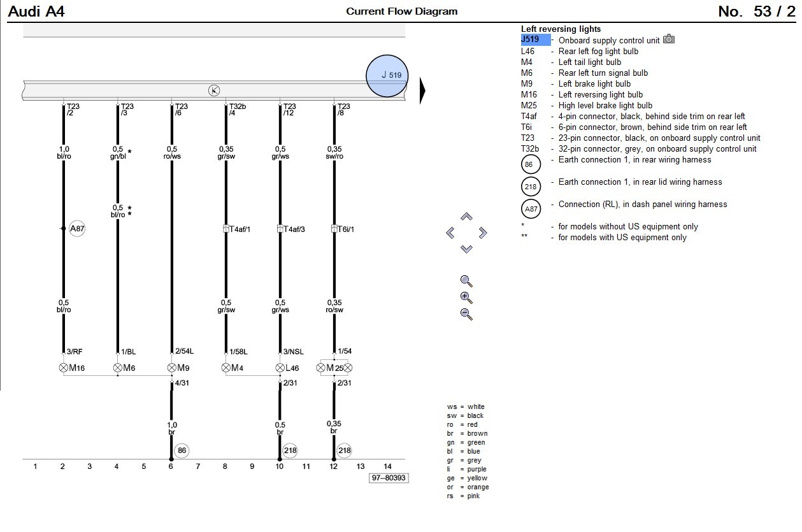Click the pan up arrow
This screenshot has height=532, width=802.
[x=466, y=218]
